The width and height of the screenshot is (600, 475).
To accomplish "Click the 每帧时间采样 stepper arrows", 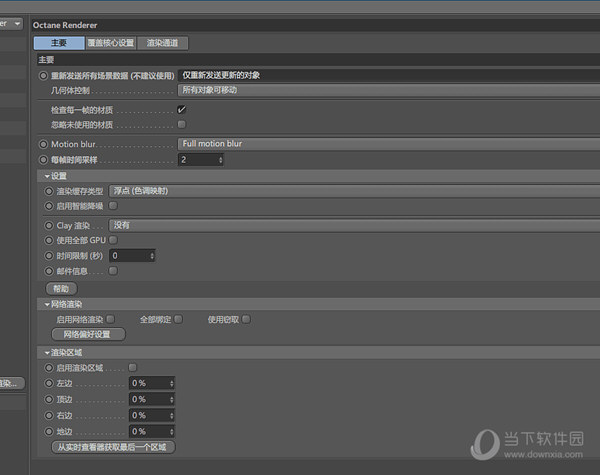I will pos(220,160).
